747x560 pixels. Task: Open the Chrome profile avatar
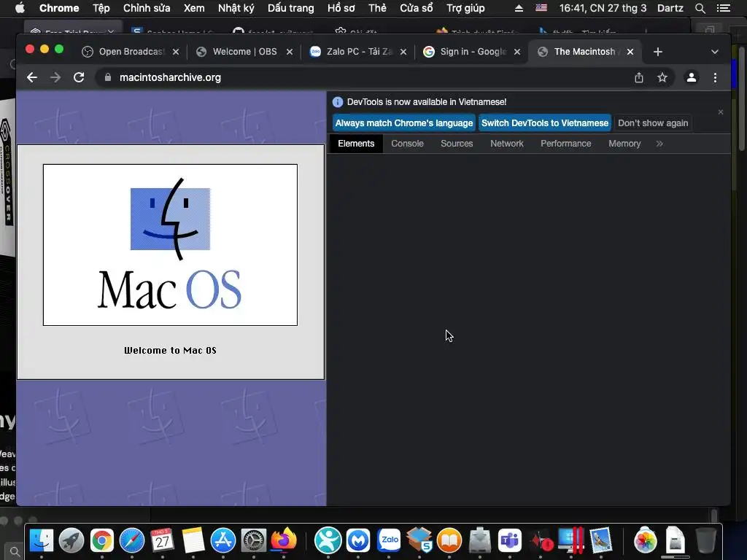click(692, 77)
